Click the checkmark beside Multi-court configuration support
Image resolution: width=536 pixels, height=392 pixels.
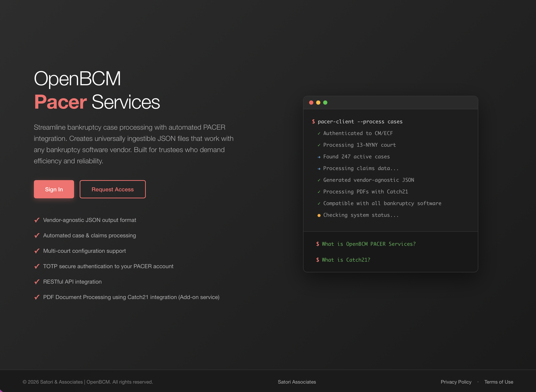pyautogui.click(x=37, y=251)
